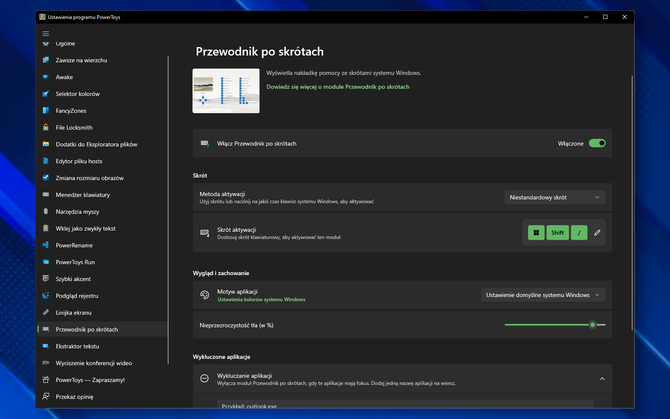Toggle the Włącz Przewodnik po skrótach switch
Image resolution: width=670 pixels, height=419 pixels.
[597, 144]
